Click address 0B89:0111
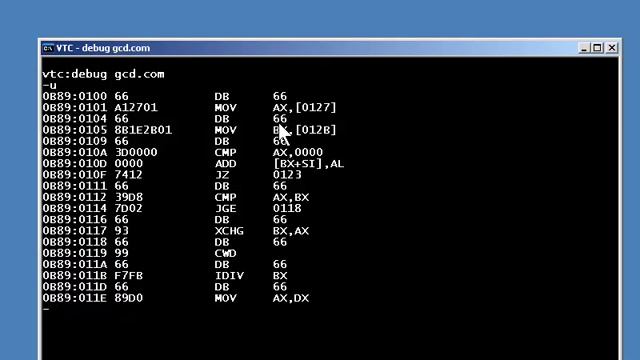The width and height of the screenshot is (640, 360). click(x=74, y=186)
